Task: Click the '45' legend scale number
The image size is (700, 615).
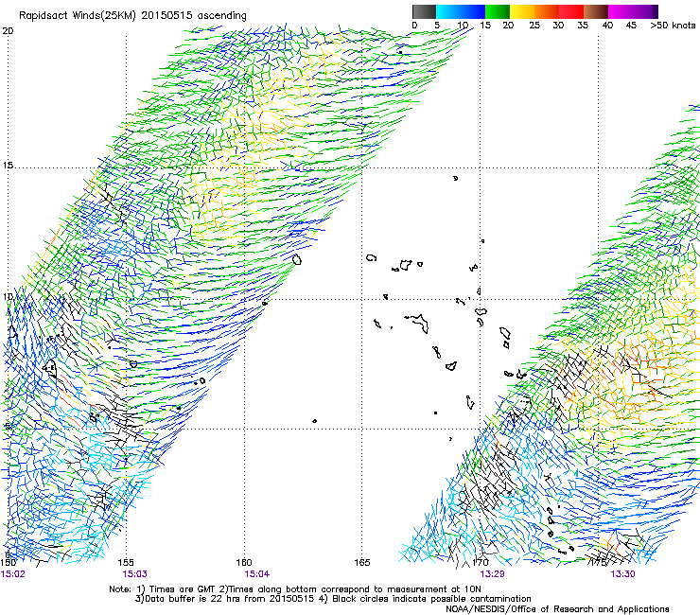Action: [x=631, y=25]
